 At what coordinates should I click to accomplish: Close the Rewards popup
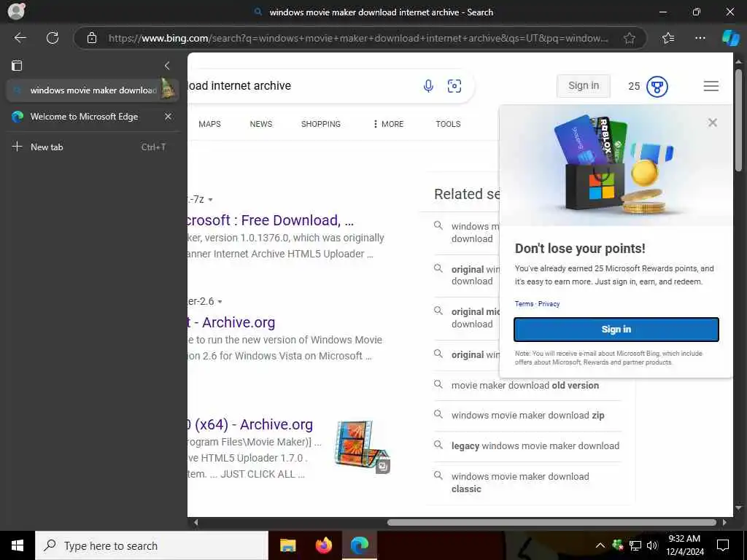713,122
